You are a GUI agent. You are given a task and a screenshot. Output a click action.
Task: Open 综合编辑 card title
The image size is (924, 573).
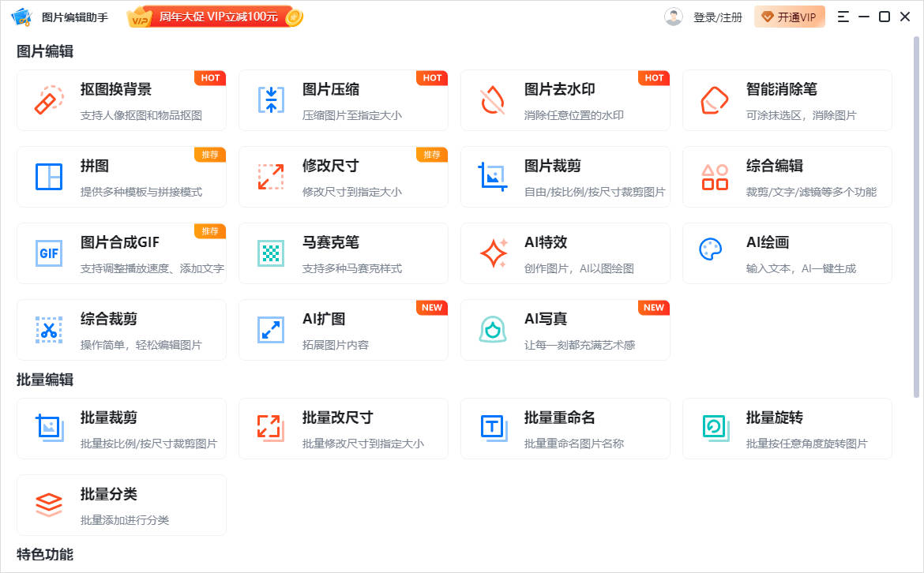774,166
